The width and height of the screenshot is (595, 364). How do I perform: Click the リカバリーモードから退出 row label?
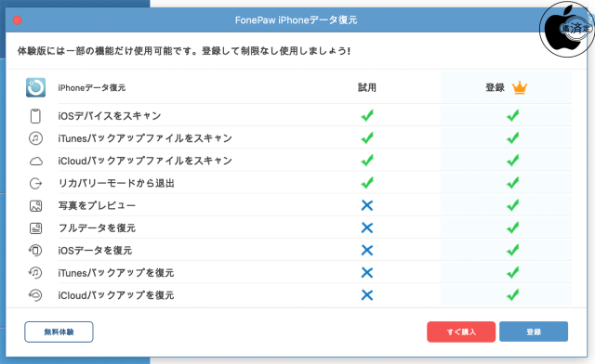click(116, 183)
